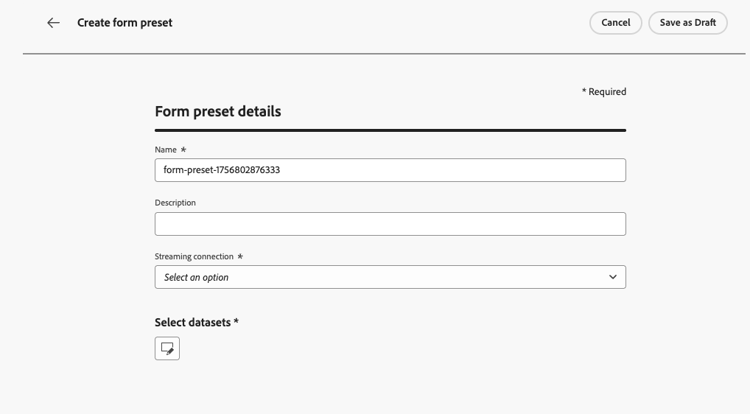Viewport: 750px width, 414px height.
Task: Focus the empty Description field
Action: pos(390,224)
